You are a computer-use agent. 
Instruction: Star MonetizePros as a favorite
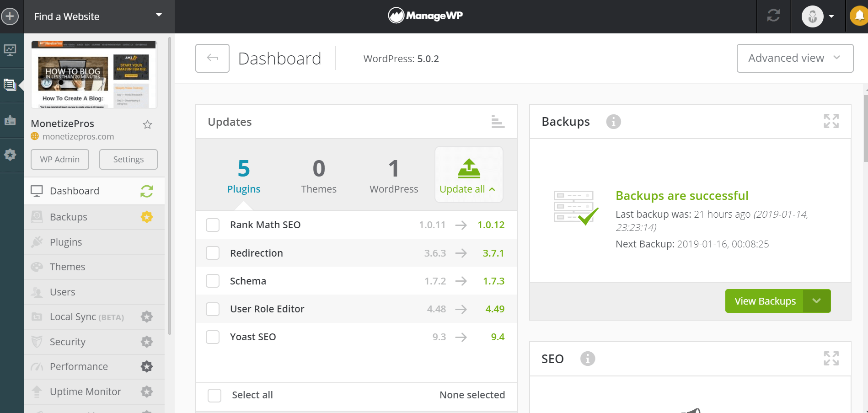coord(147,124)
